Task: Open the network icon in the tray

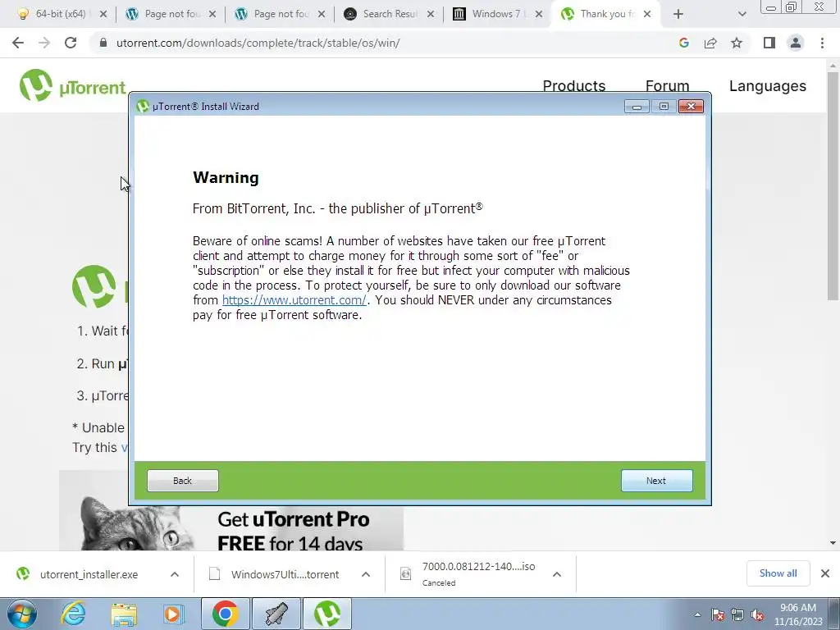Action: click(x=737, y=614)
